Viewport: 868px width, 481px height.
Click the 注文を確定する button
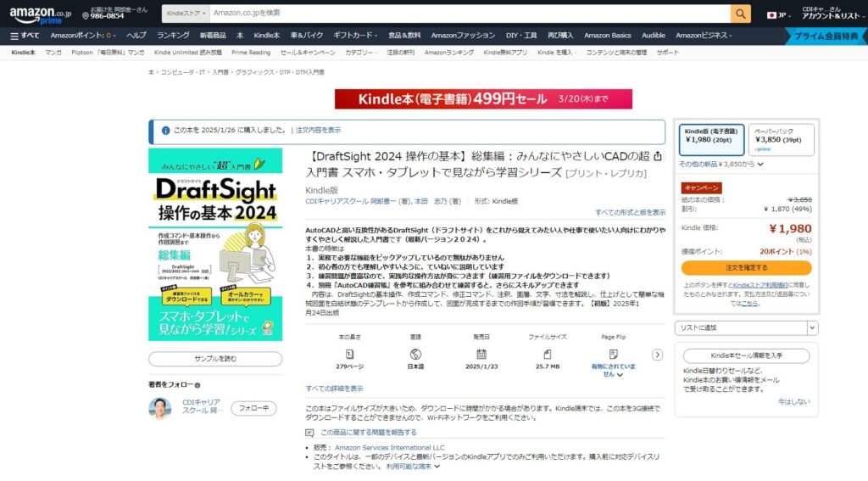coord(746,268)
